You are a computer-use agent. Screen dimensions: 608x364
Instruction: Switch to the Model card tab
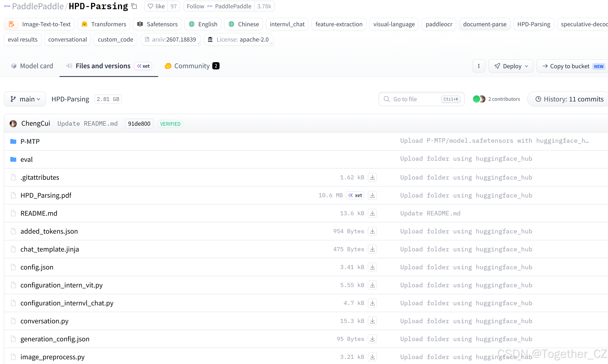[x=32, y=66]
